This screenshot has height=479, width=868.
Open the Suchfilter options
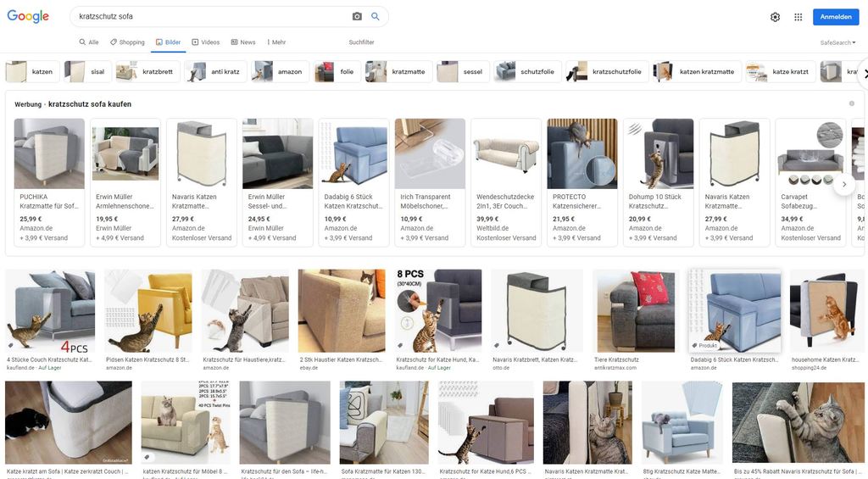pyautogui.click(x=361, y=42)
